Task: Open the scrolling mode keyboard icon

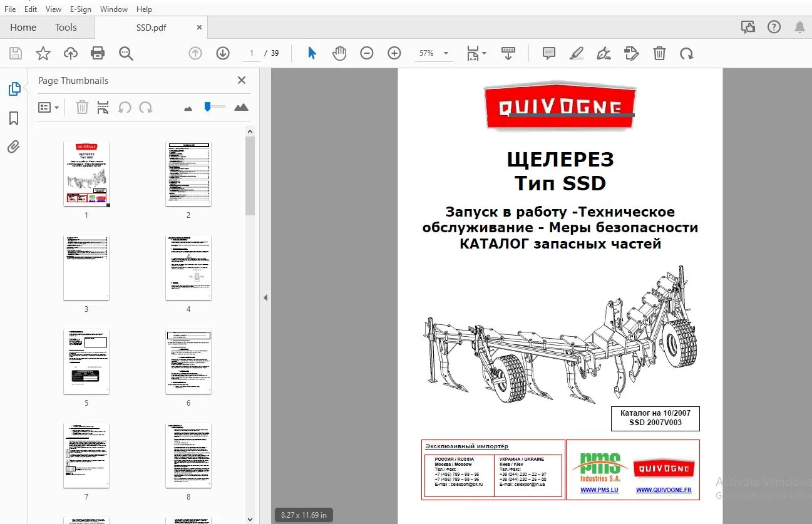Action: (x=508, y=54)
